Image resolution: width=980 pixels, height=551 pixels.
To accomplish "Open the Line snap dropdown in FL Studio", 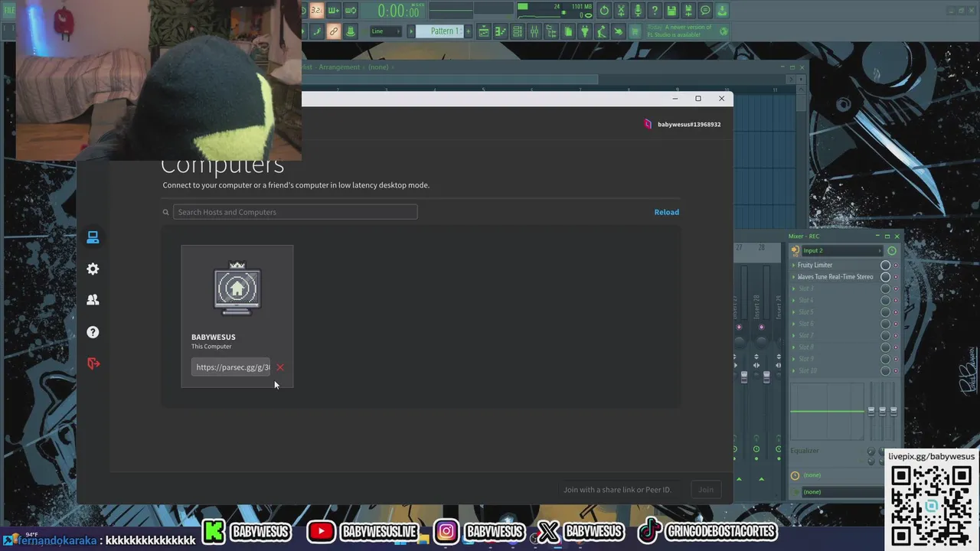I will [x=385, y=31].
